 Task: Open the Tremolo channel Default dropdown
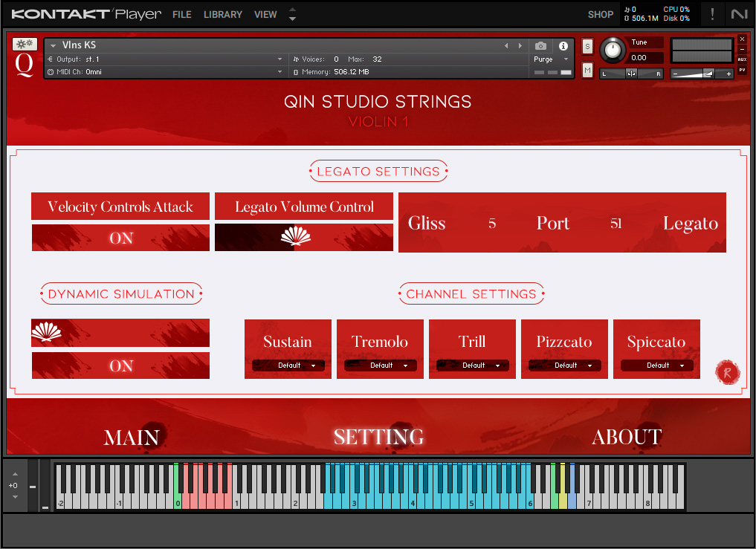tap(380, 366)
